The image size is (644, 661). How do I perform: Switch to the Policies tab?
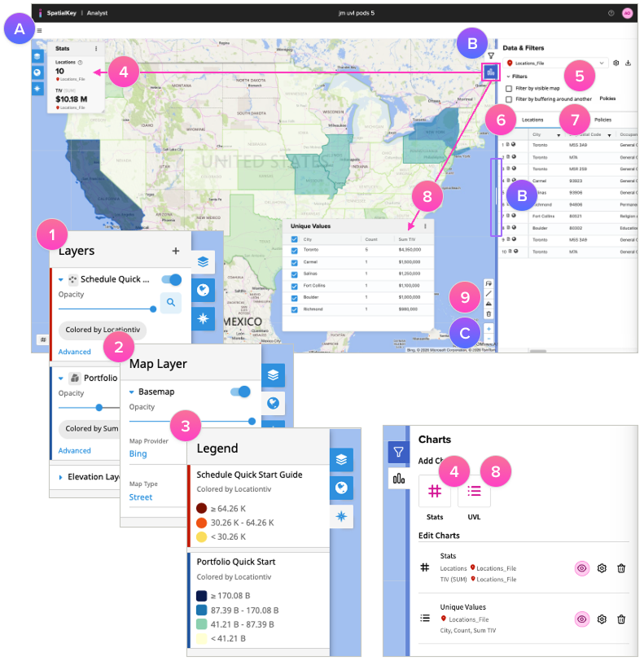(x=602, y=120)
